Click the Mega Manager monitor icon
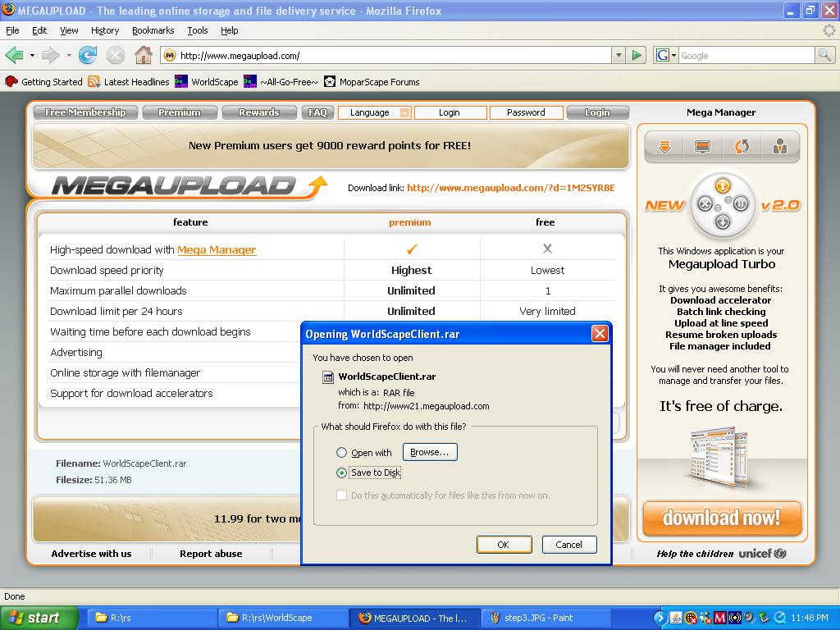The width and height of the screenshot is (840, 630). (702, 146)
